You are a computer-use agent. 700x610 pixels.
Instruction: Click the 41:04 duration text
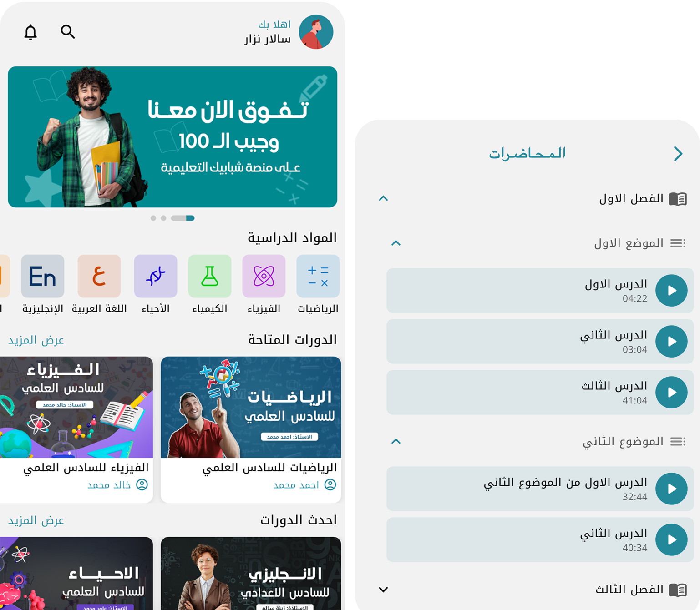pyautogui.click(x=635, y=401)
